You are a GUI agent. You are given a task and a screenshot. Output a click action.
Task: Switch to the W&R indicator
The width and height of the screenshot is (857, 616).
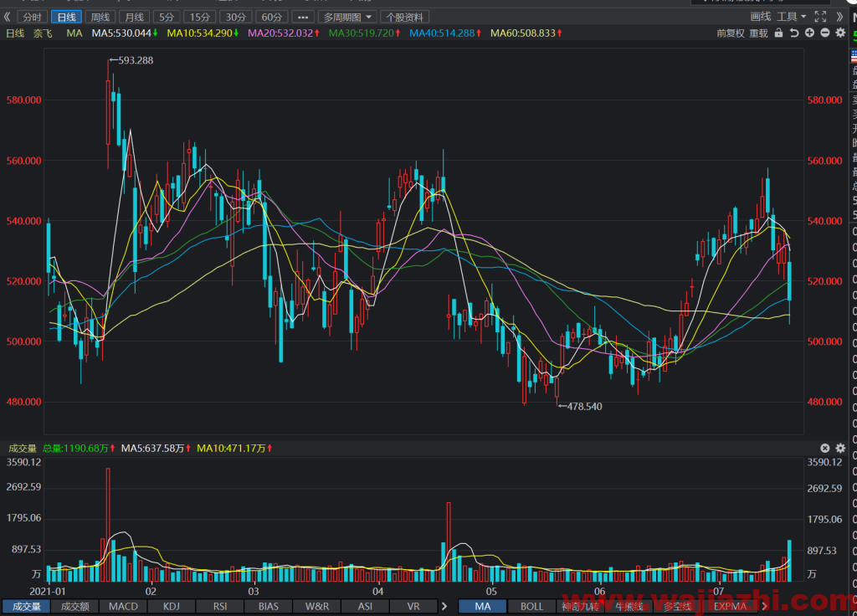[317, 607]
